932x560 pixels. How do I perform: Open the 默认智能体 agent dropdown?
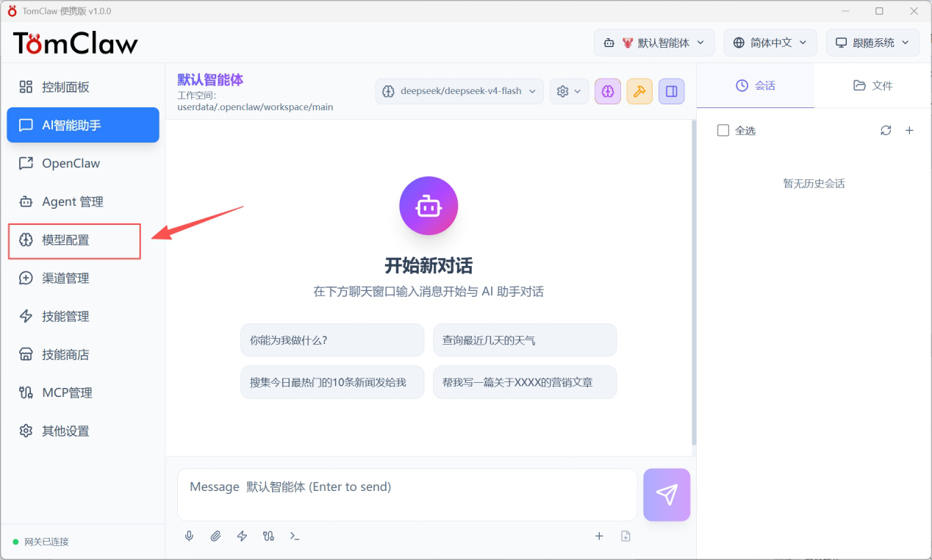pos(654,43)
